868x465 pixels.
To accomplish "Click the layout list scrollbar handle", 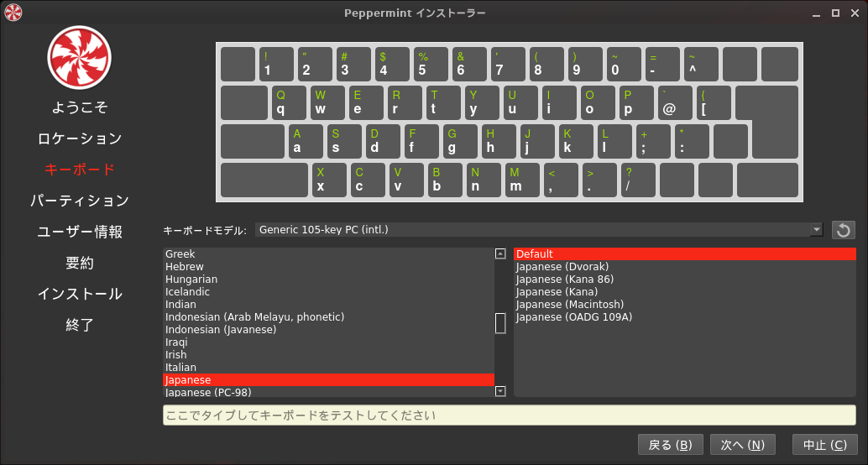I will pyautogui.click(x=500, y=323).
